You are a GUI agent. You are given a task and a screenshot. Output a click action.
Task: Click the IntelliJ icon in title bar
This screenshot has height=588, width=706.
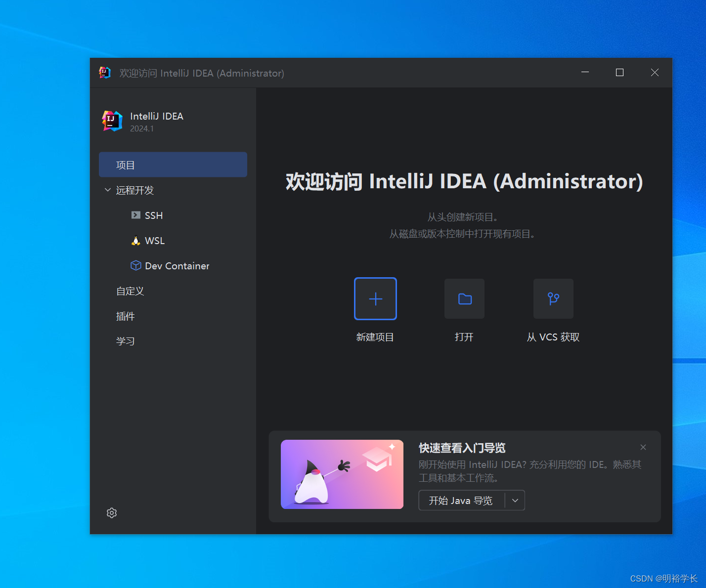(105, 73)
